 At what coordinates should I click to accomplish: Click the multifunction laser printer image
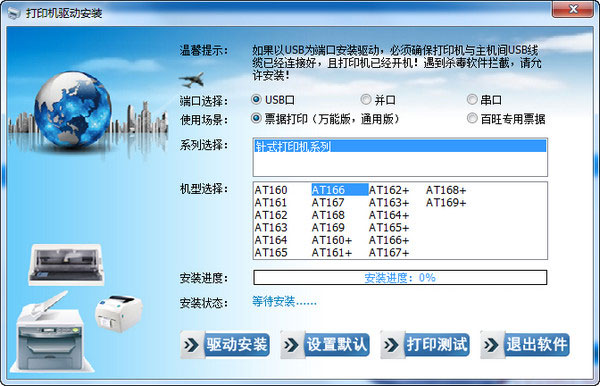(x=51, y=332)
